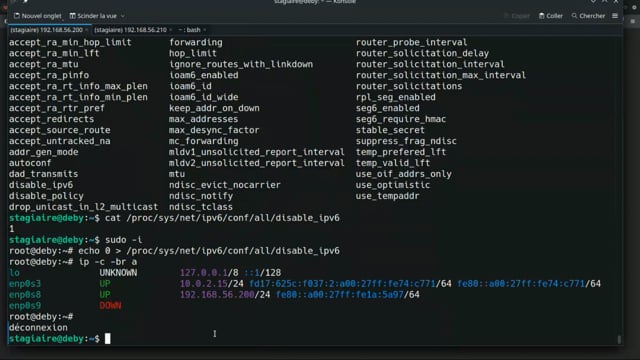
Task: Click the greyed Copier button
Action: (517, 16)
